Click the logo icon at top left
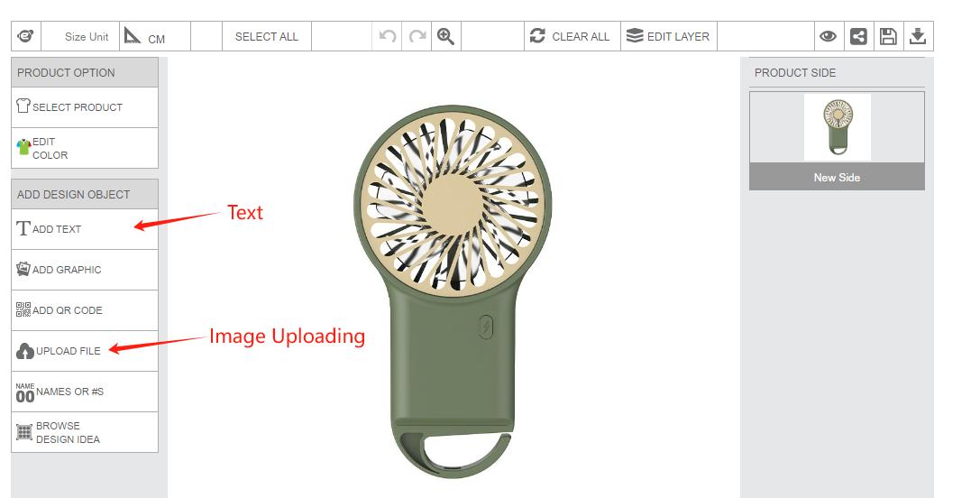Screen dimensions: 980x498 click(x=26, y=36)
